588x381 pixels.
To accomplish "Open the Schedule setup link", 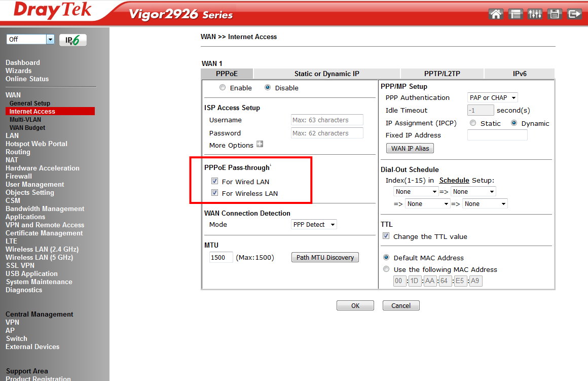I will click(454, 180).
